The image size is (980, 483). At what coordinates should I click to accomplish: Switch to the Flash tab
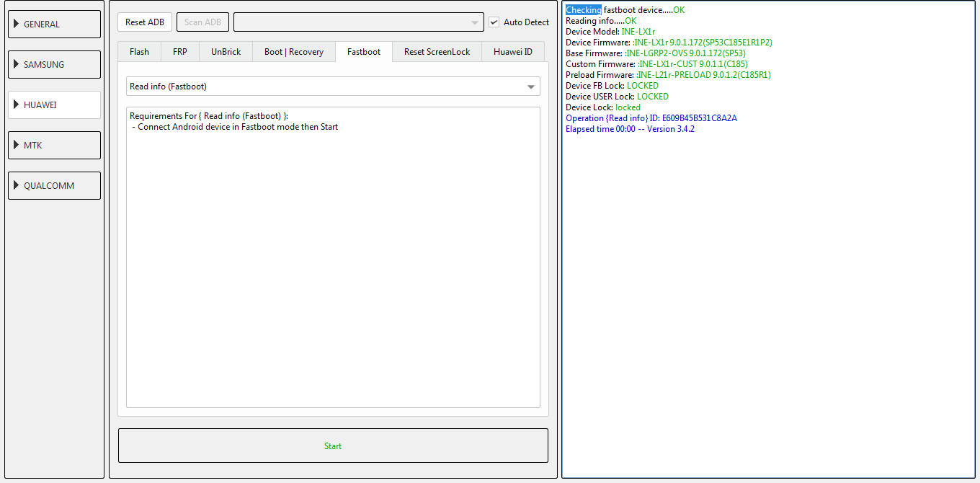pyautogui.click(x=139, y=52)
